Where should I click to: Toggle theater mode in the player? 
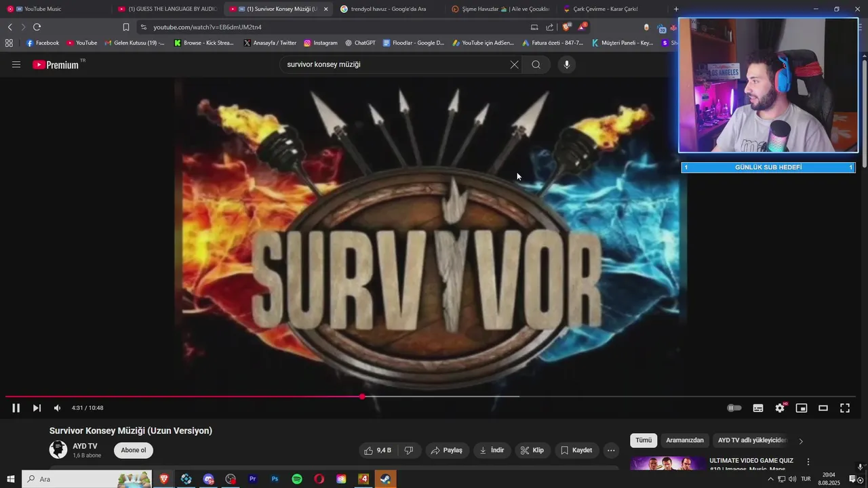(x=823, y=408)
